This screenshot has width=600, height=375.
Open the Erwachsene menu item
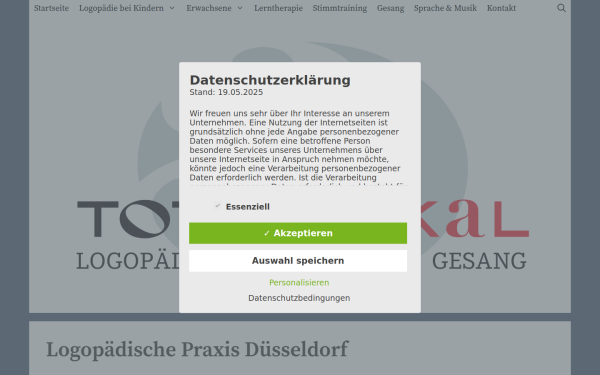coord(209,8)
